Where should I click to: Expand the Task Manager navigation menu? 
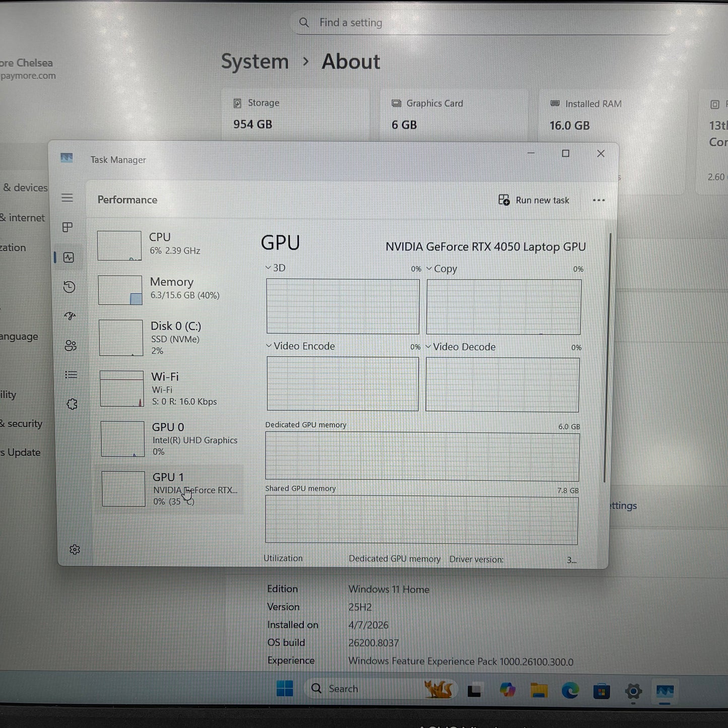click(68, 197)
